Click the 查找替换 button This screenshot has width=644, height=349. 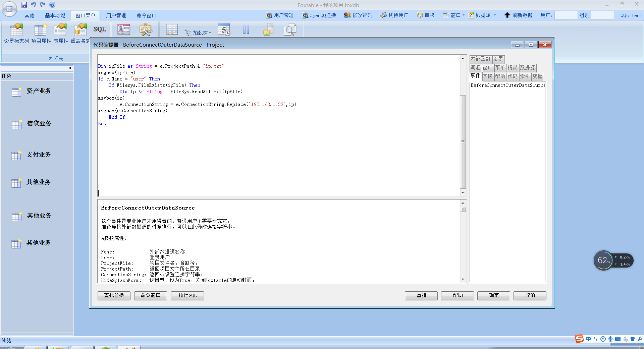(x=114, y=295)
